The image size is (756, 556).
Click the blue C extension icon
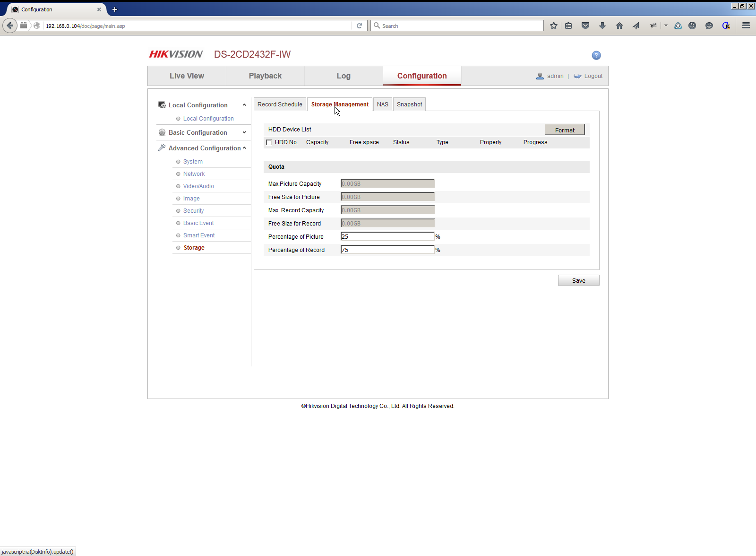coord(726,26)
